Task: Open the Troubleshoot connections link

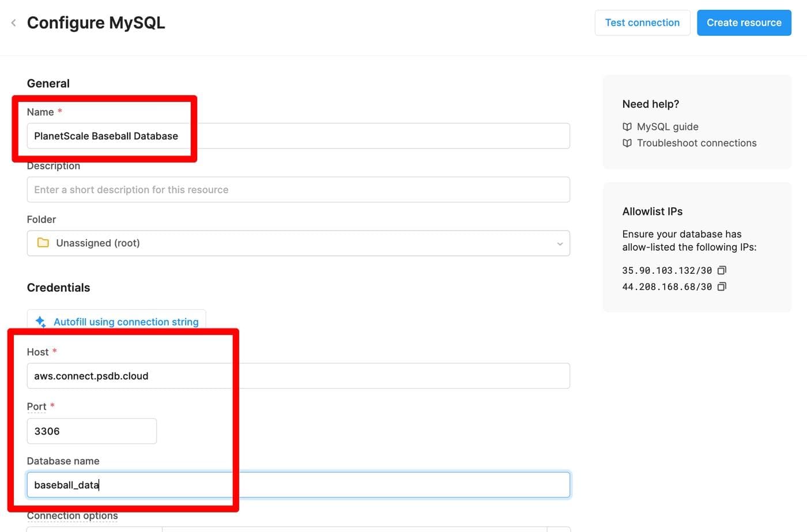Action: tap(697, 143)
